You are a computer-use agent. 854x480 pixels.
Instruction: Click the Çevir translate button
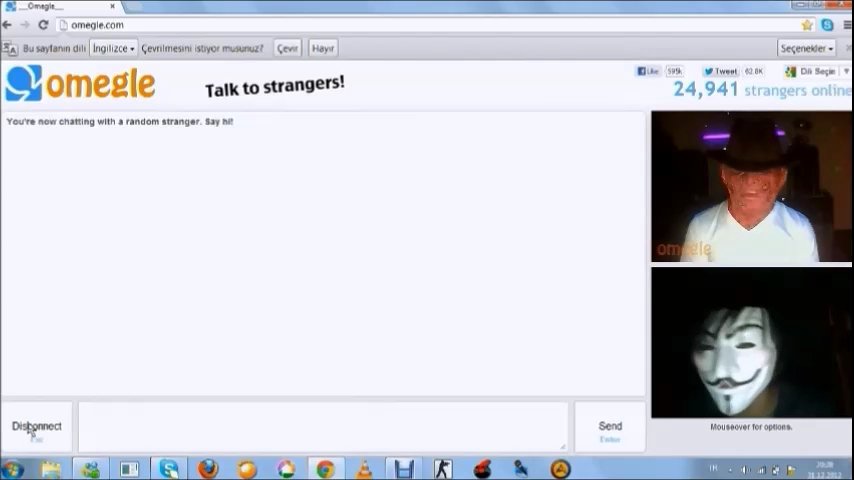tap(287, 48)
